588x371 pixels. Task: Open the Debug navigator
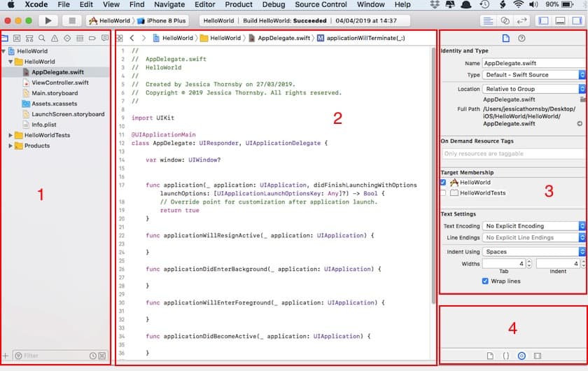[80, 38]
